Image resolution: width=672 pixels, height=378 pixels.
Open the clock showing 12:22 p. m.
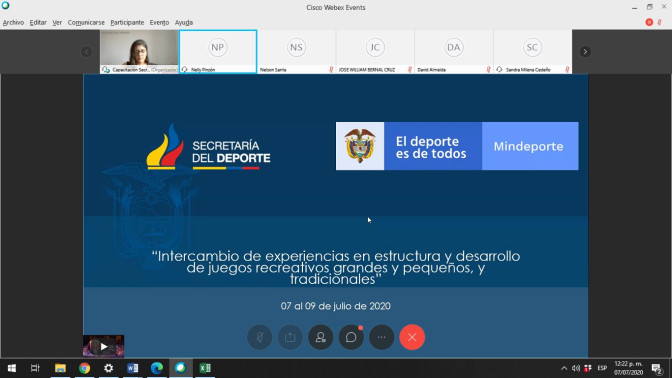pyautogui.click(x=628, y=368)
